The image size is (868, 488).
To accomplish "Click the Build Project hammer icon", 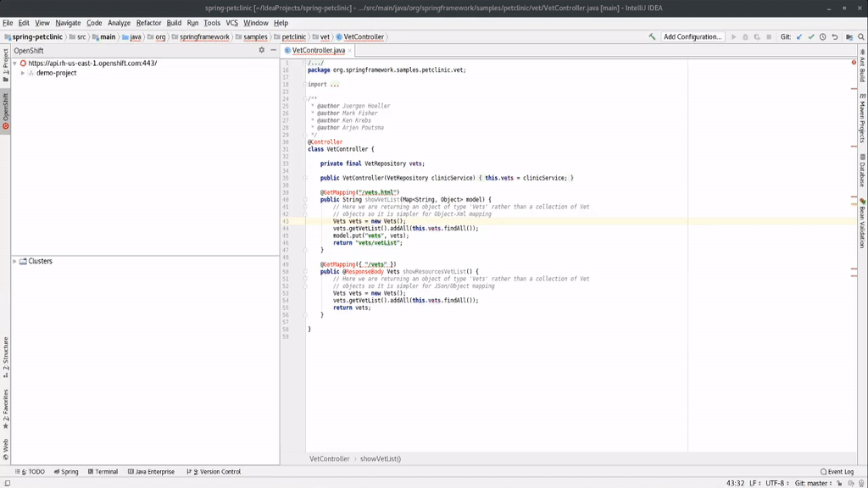I will (652, 36).
